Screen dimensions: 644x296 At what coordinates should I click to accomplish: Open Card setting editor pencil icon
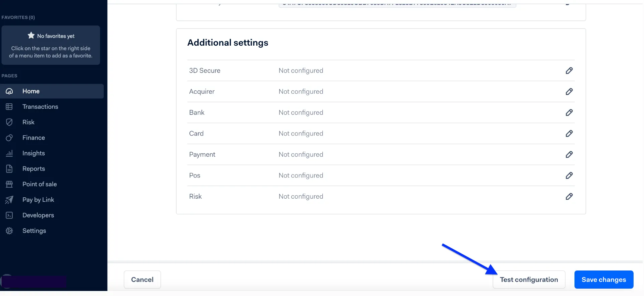(569, 134)
